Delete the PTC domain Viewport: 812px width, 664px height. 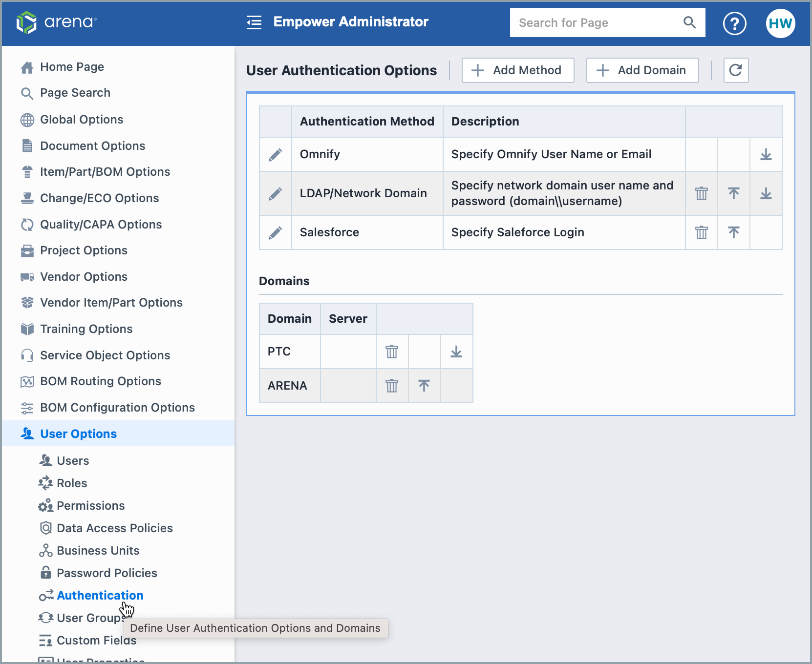pos(391,351)
